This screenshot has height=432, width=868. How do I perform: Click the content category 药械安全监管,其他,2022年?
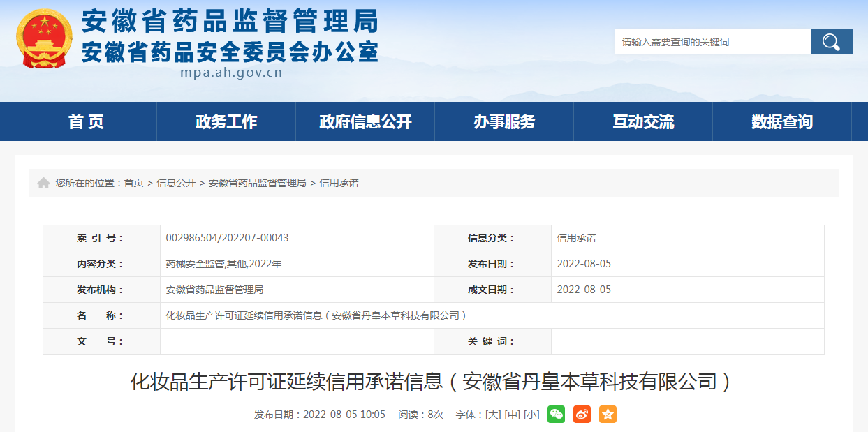tap(223, 264)
